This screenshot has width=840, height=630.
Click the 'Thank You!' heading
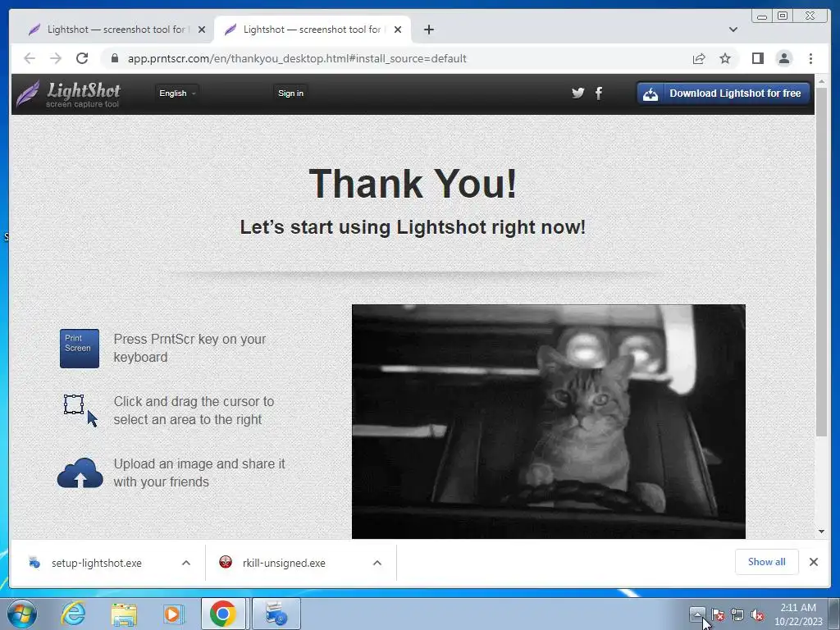(413, 183)
